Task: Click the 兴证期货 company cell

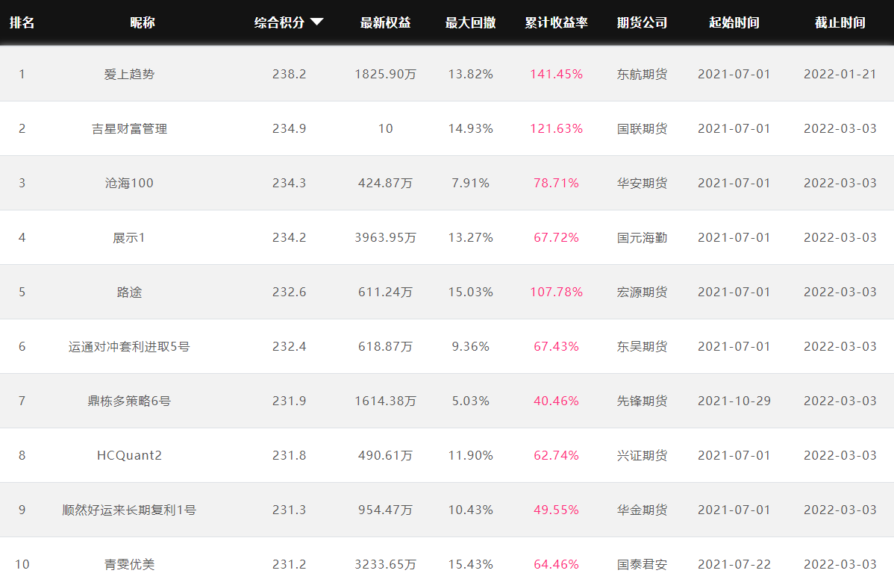Action: (642, 456)
